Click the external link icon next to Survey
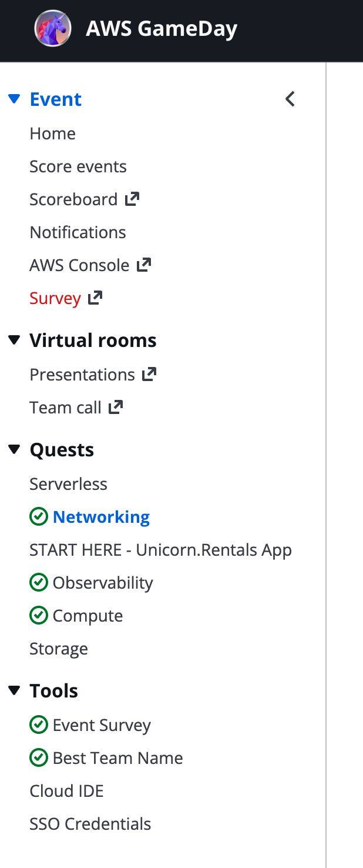 pyautogui.click(x=95, y=297)
